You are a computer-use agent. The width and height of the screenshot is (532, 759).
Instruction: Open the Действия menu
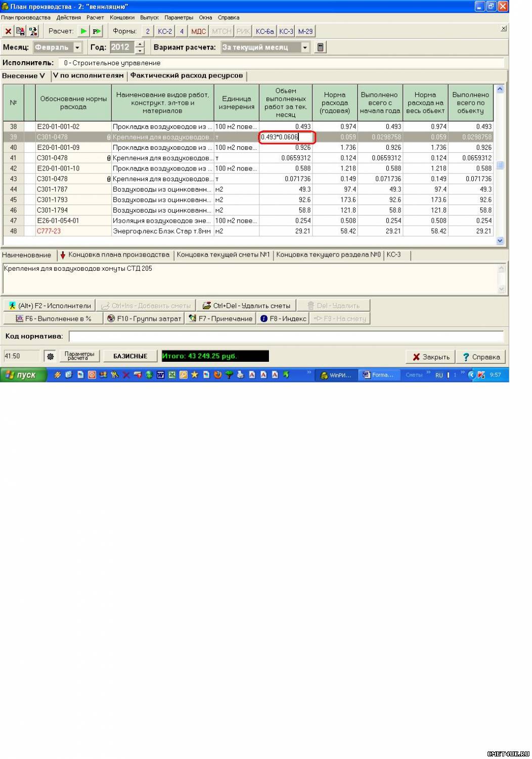[69, 17]
